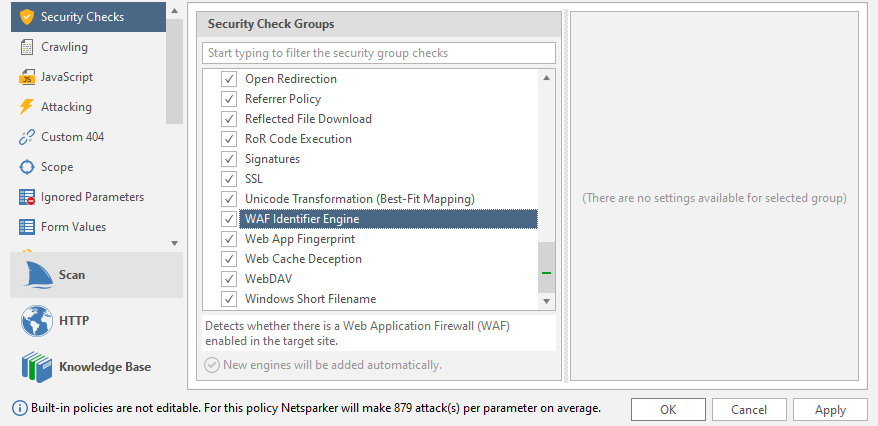Click the WAF detection description text
Image resolution: width=878 pixels, height=426 pixels.
pos(358,333)
